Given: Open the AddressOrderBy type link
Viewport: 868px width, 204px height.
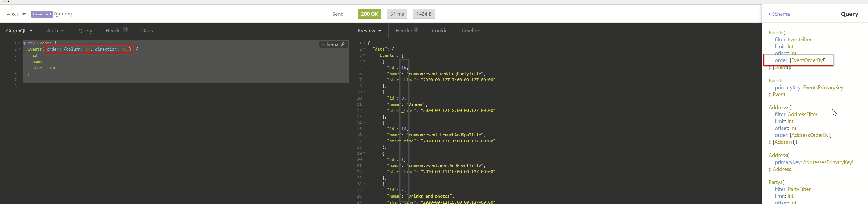Looking at the screenshot, I should tap(810, 135).
